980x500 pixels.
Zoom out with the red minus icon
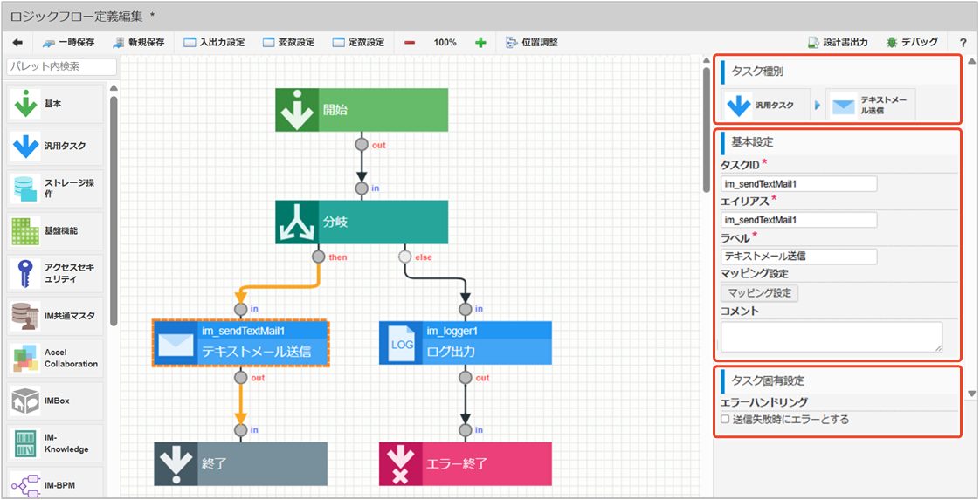click(410, 43)
